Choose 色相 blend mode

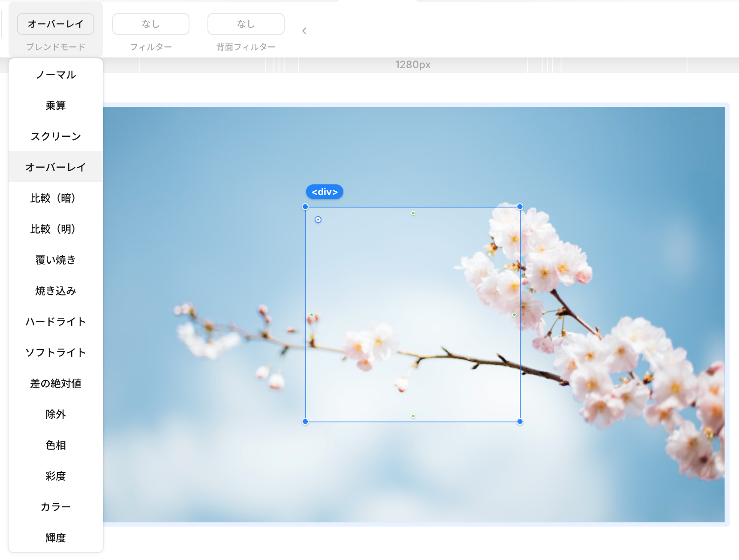point(56,445)
